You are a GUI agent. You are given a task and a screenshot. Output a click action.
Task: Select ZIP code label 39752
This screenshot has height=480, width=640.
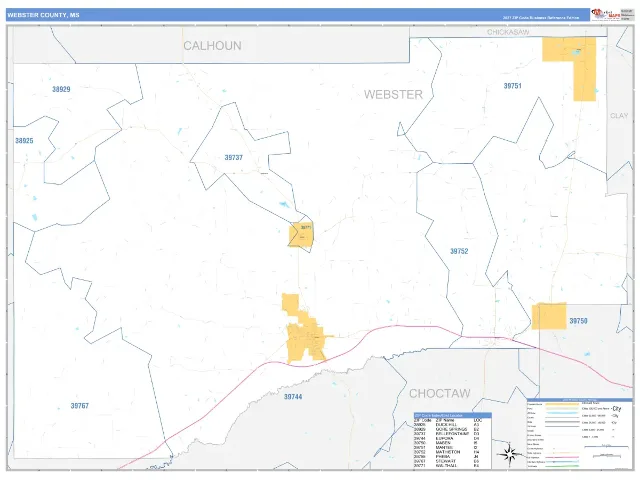[x=459, y=251]
